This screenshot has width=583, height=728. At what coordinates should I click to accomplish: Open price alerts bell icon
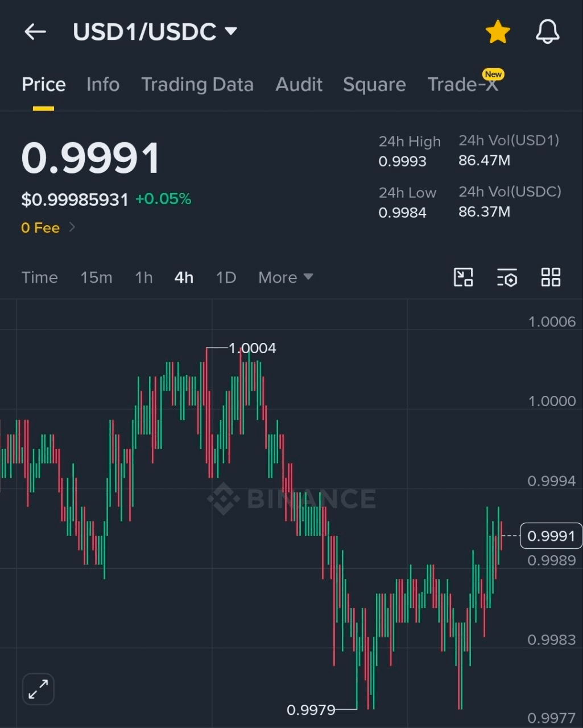click(548, 32)
